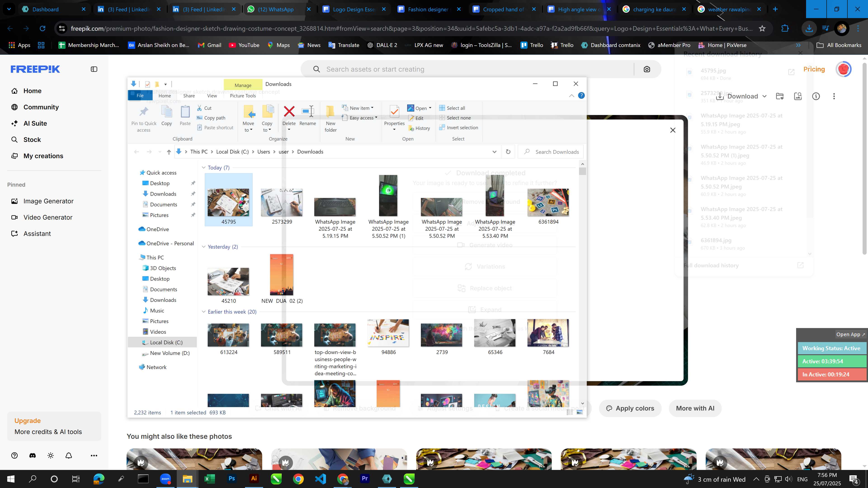Click Copy path in the ribbon
Screen dimensions: 868x488
click(211, 118)
